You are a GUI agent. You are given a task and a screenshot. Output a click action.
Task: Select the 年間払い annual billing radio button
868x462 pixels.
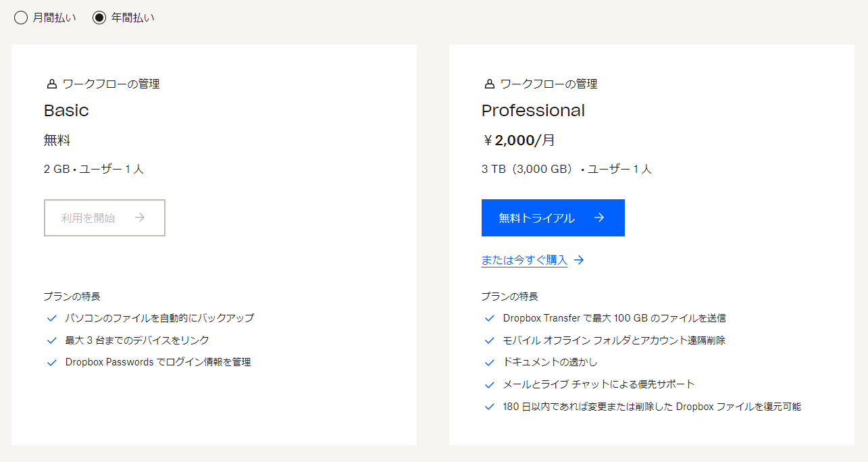coord(99,18)
